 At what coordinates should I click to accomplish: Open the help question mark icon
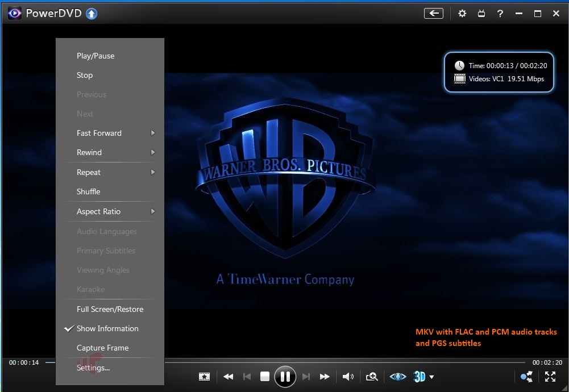500,14
